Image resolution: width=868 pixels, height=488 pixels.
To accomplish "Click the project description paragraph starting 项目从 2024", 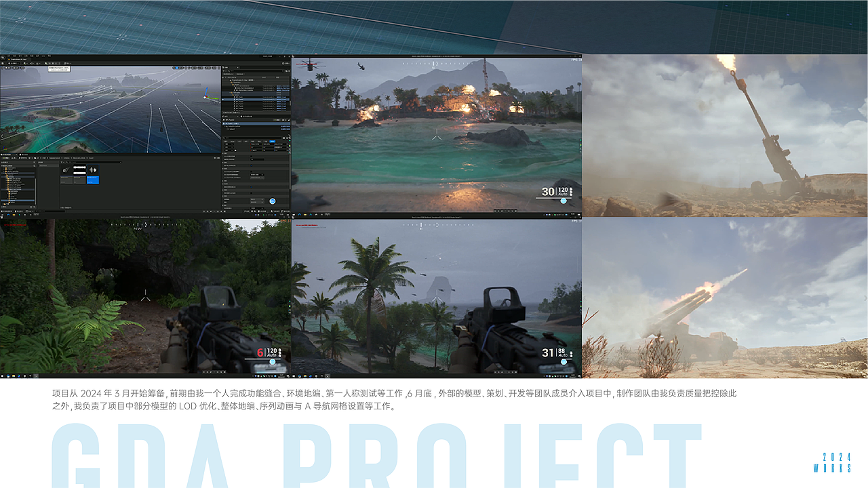I will pos(394,400).
